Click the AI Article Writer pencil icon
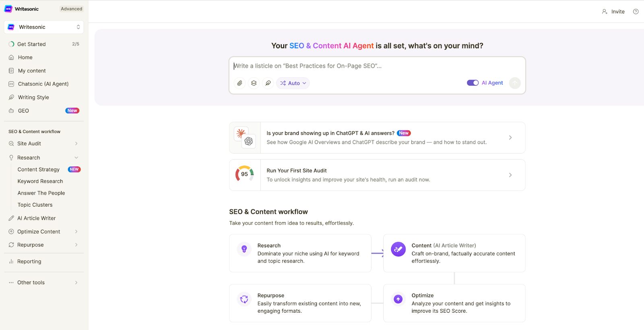Image resolution: width=644 pixels, height=330 pixels. pyautogui.click(x=11, y=218)
